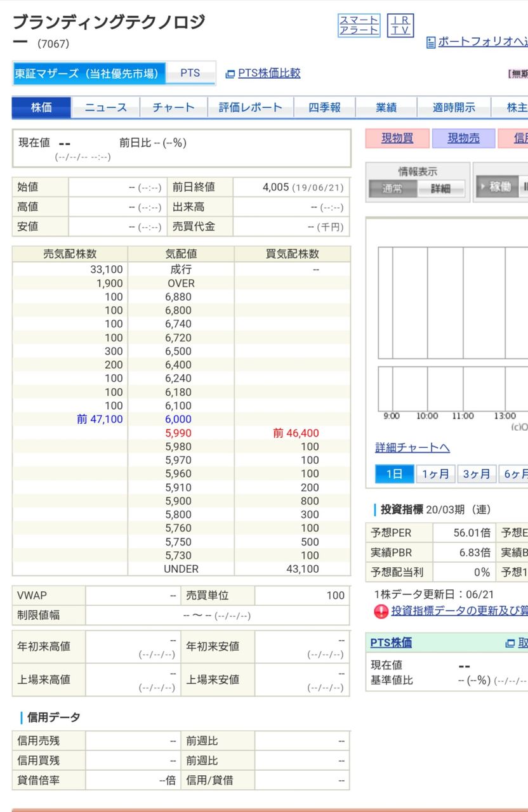Click the 予想PER value 56.01倍
The height and width of the screenshot is (812, 528).
(472, 533)
